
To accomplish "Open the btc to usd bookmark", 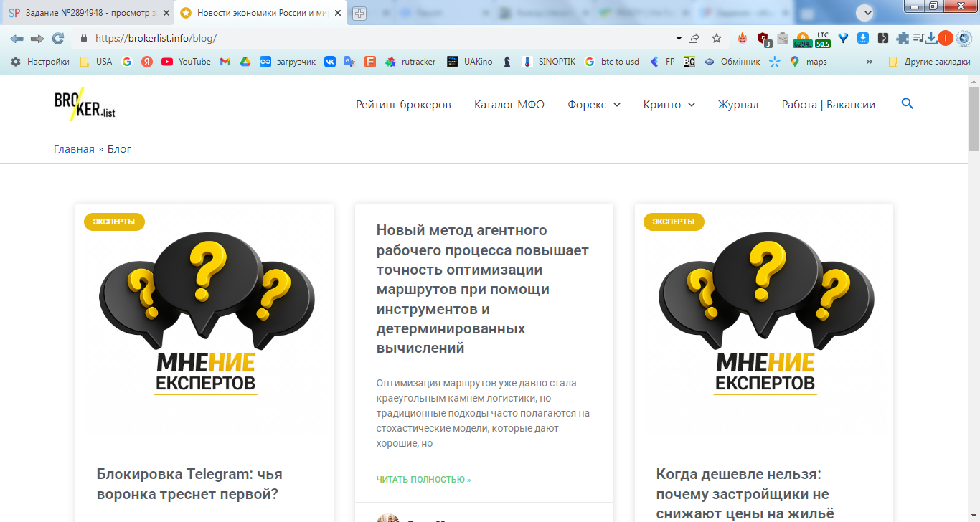I will coord(611,62).
